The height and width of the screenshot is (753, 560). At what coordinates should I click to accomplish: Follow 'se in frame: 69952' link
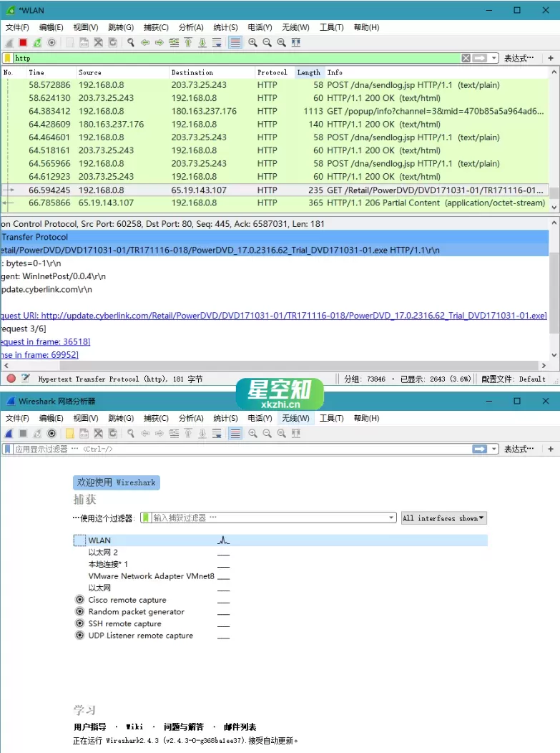(x=40, y=355)
